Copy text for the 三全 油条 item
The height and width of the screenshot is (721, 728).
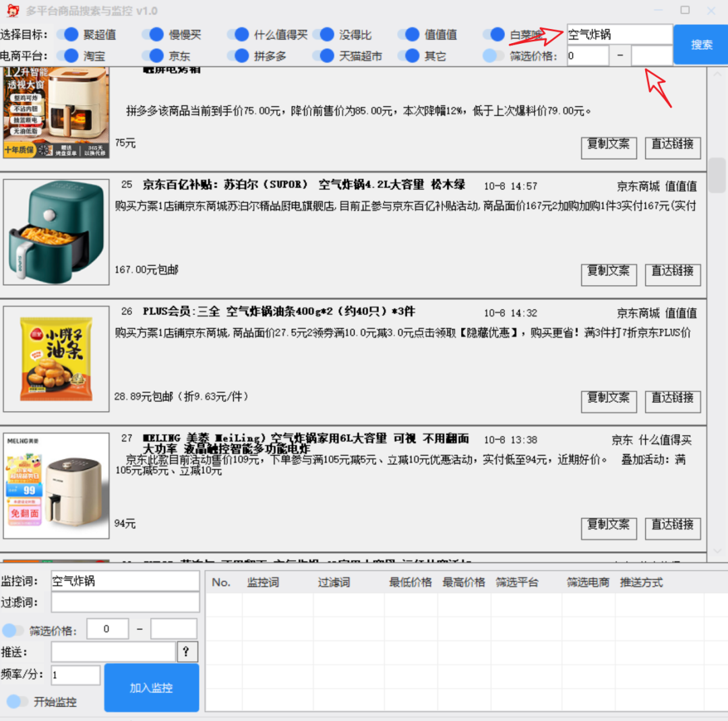(x=609, y=402)
